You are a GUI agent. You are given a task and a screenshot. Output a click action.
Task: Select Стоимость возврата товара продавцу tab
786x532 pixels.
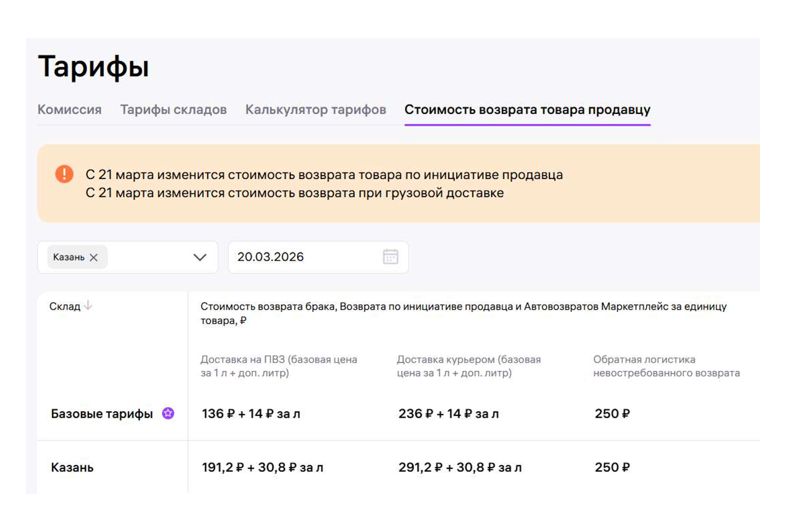pyautogui.click(x=527, y=110)
